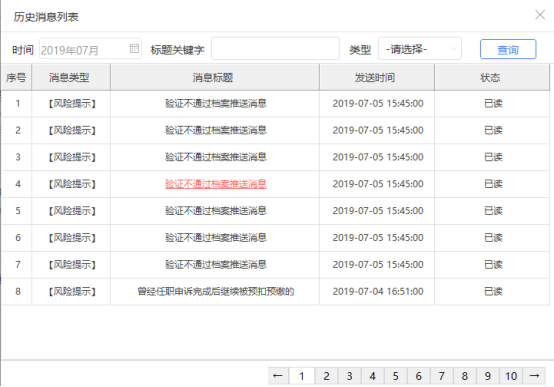554x387 pixels.
Task: Open message title 验证不通过档案推送消息 in row 1
Action: click(216, 103)
